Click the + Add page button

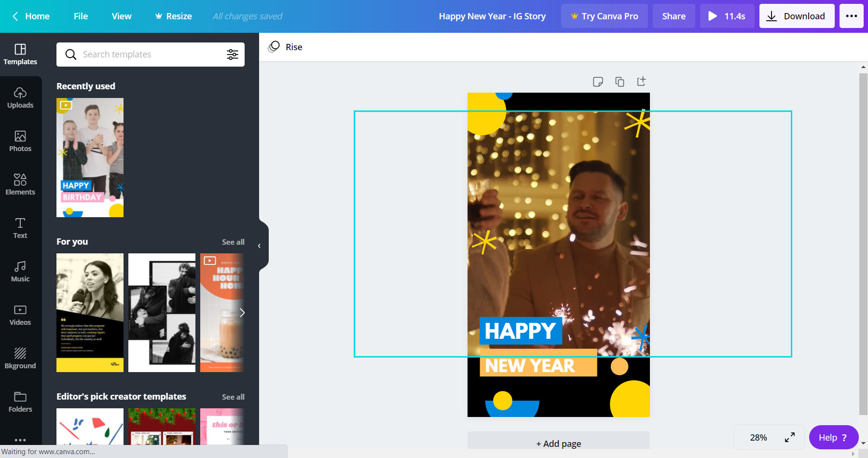click(x=559, y=444)
